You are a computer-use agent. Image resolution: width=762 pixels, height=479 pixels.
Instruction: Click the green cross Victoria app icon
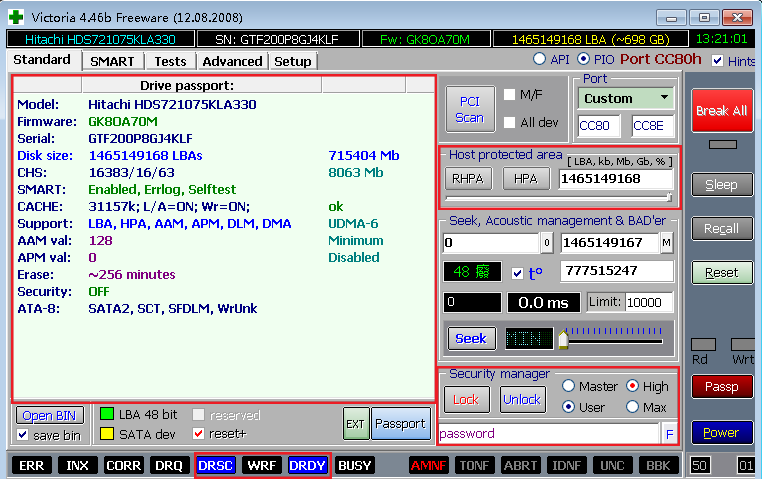(16, 17)
